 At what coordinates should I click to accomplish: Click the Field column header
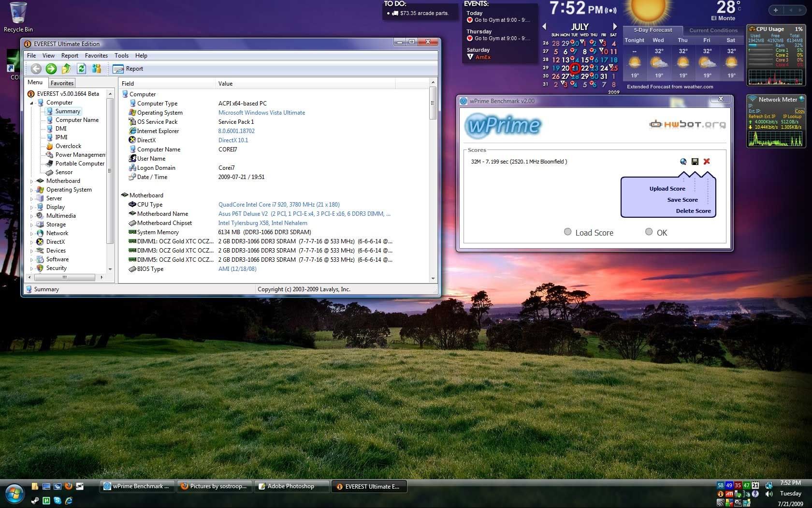(x=167, y=84)
